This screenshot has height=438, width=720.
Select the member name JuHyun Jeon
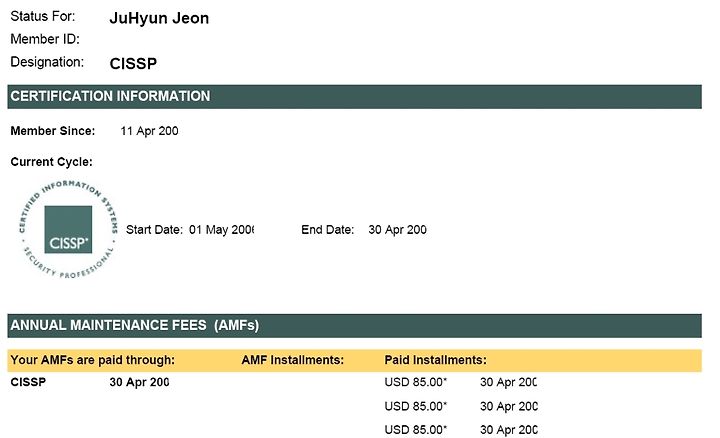coord(159,18)
